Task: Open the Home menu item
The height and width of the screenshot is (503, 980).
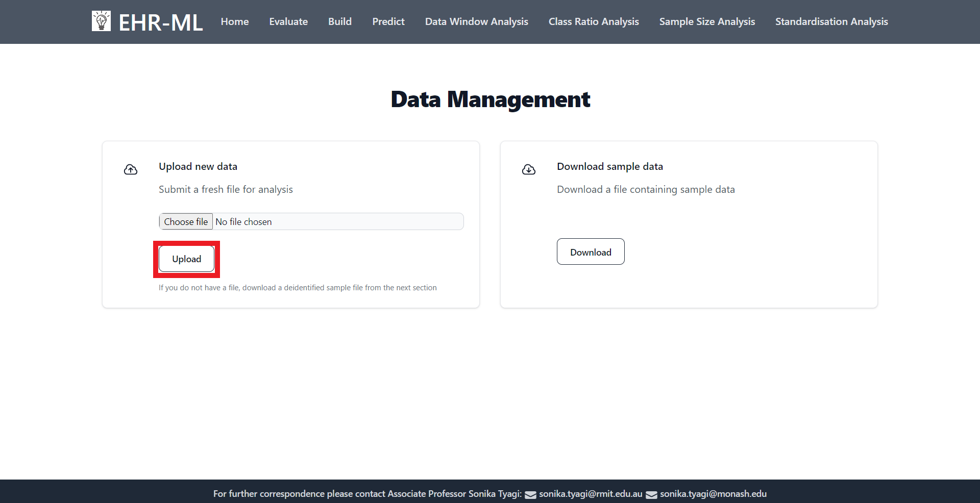Action: click(x=235, y=21)
